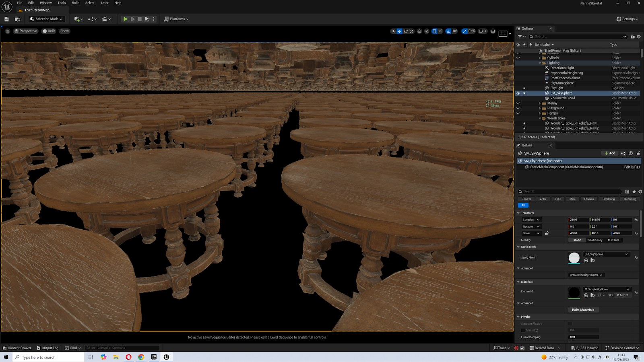Click the Stop simulation button
Image resolution: width=644 pixels, height=362 pixels.
140,19
